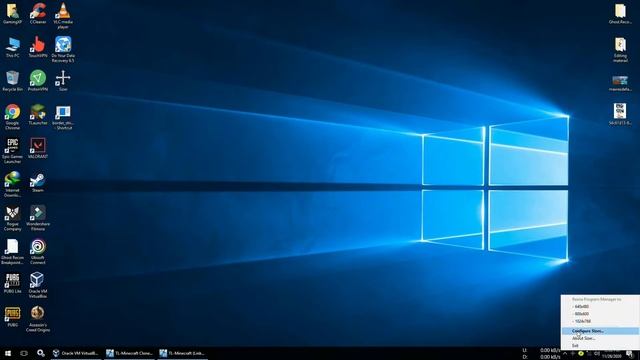Switch to second TL Minecraft taskbar window
The image size is (640, 360).
coord(183,353)
